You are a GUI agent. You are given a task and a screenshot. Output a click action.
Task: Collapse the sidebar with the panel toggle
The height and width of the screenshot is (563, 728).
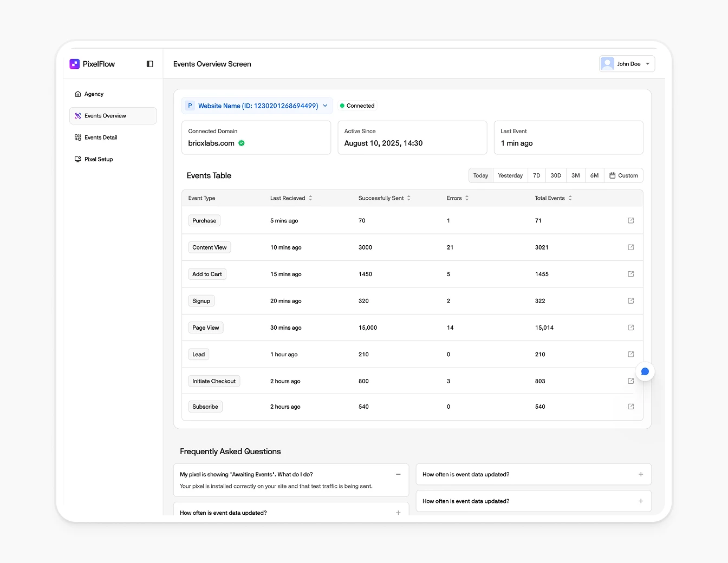tap(149, 64)
